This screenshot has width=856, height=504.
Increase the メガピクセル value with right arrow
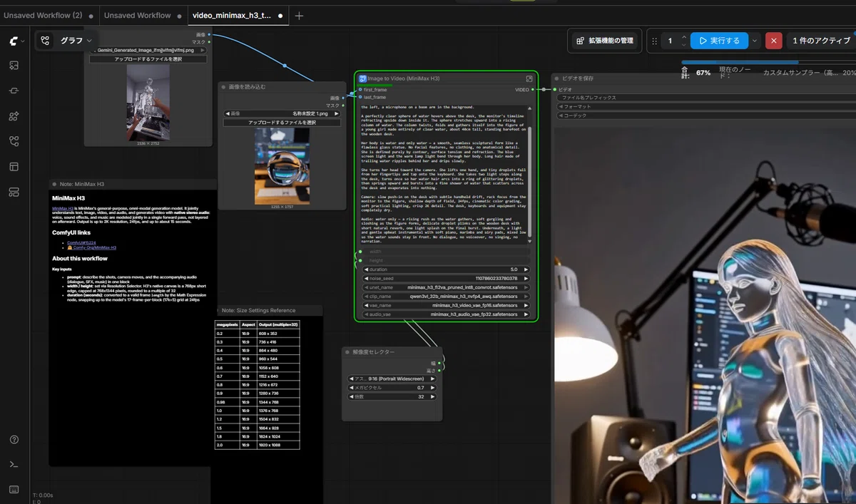432,388
